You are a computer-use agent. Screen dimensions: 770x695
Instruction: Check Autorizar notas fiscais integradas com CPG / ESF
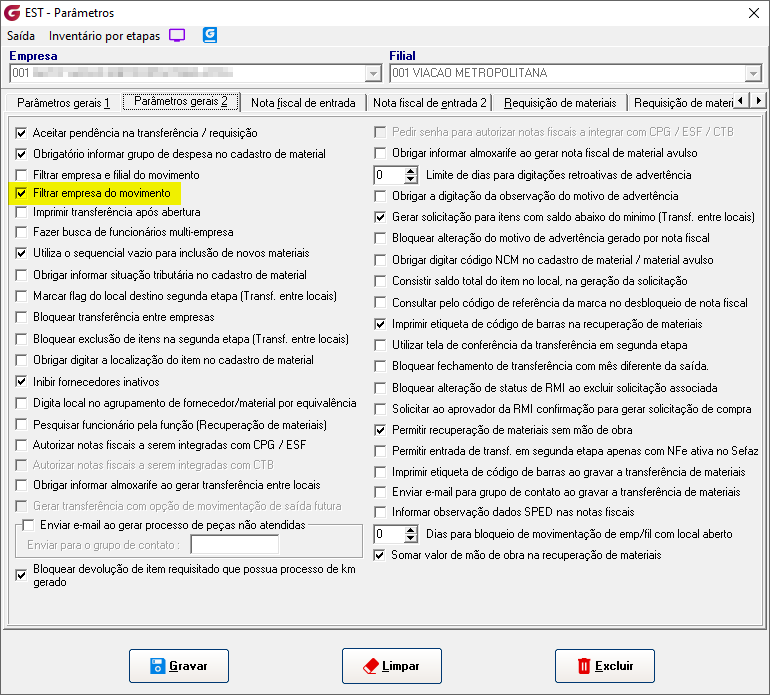click(21, 445)
